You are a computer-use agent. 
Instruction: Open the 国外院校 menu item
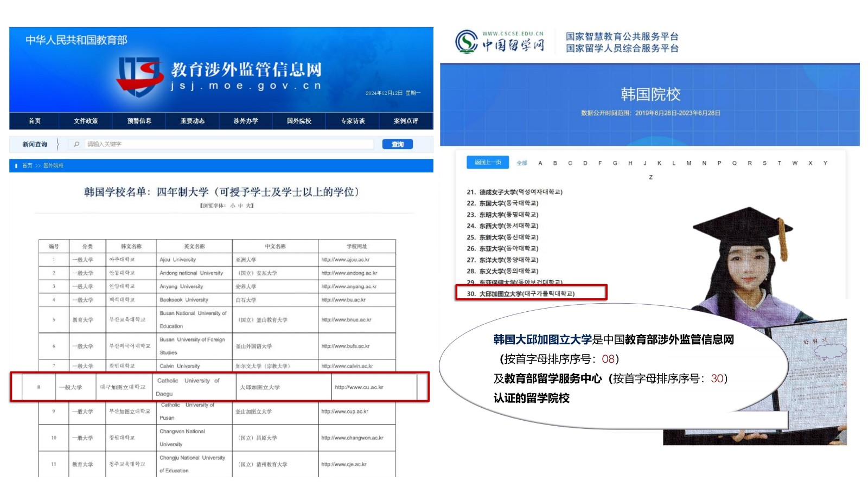299,121
